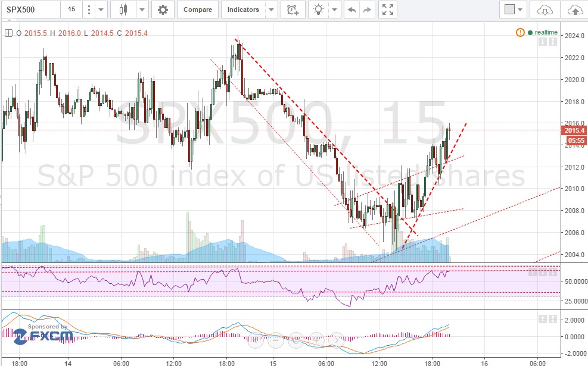Click the 2010.0 price axis label
Image resolution: width=588 pixels, height=366 pixels.
pos(574,189)
